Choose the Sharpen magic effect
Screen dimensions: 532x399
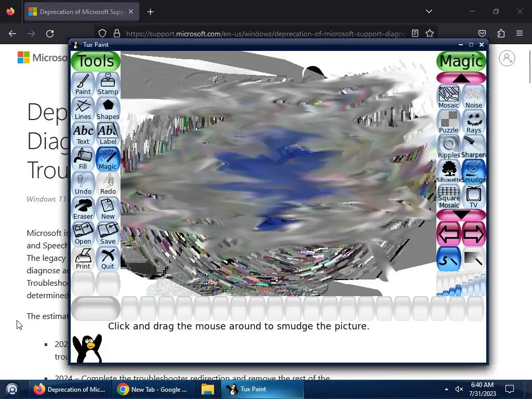474,147
